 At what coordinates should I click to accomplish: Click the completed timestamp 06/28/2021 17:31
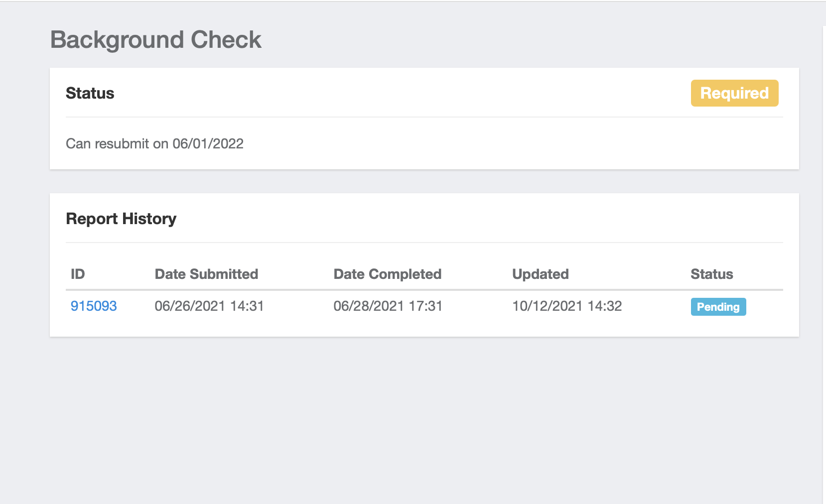click(388, 306)
